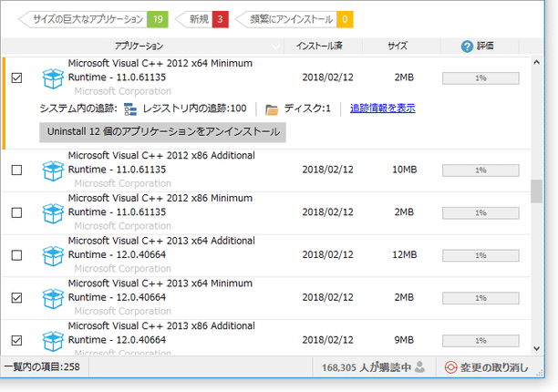The width and height of the screenshot is (558, 392).
Task: Click the 12MB size value
Action: coord(404,254)
